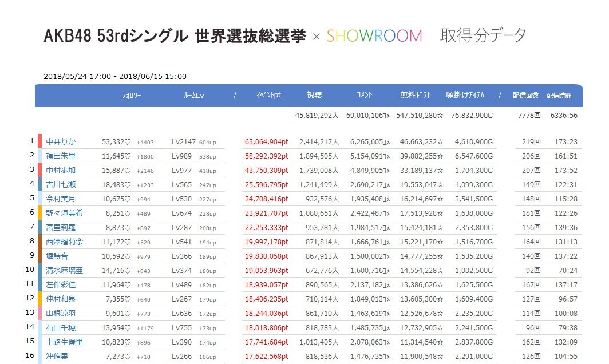The width and height of the screenshot is (609, 364).
Task: Select the item value 6,547,600G
Action: [x=474, y=156]
